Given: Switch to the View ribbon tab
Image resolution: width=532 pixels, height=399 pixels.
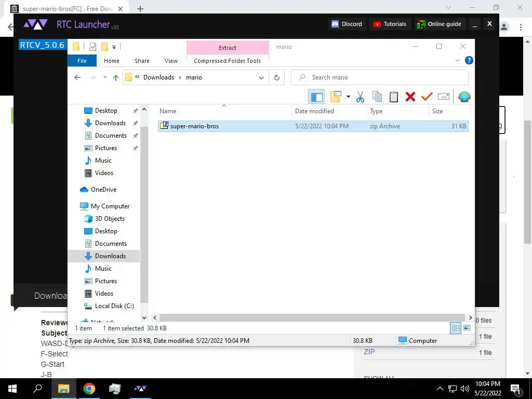Looking at the screenshot, I should point(171,61).
